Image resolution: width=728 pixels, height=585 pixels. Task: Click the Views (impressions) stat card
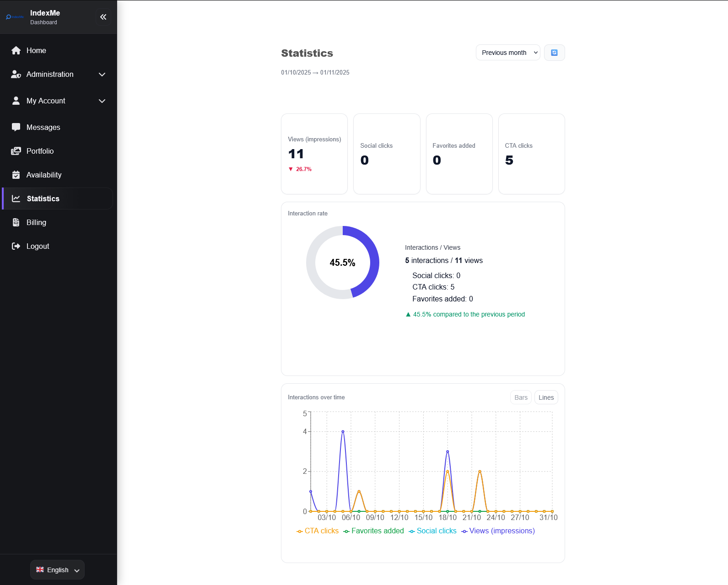coord(314,154)
